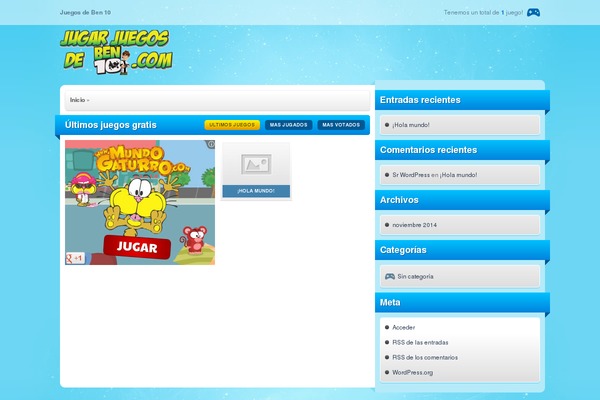This screenshot has height=400, width=600.
Task: Open the noviembre 2014 archive
Action: 414,225
